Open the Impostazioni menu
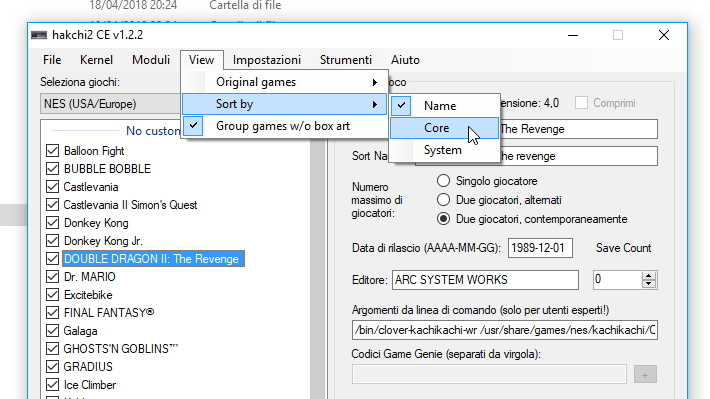 pos(267,60)
